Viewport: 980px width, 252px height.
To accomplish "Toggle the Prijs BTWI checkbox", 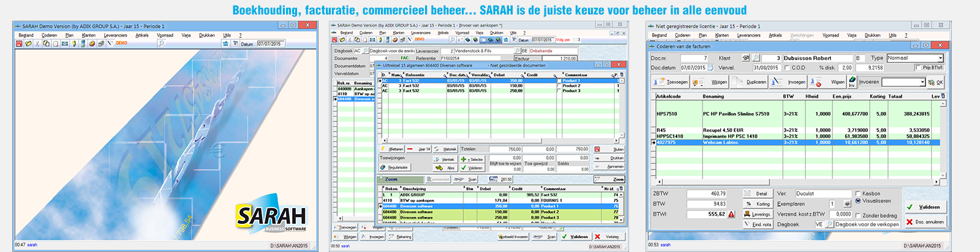I will [918, 68].
